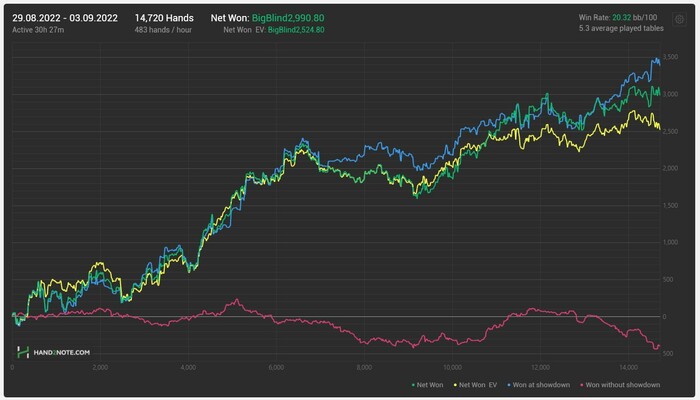700x400 pixels.
Task: Toggle the Net Won legend series
Action: point(427,385)
